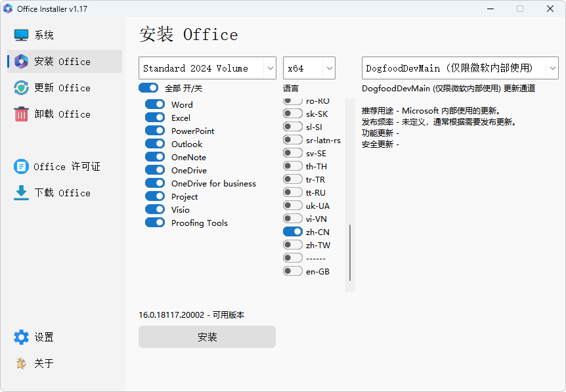Click the Download Office arrow icon

pos(22,193)
